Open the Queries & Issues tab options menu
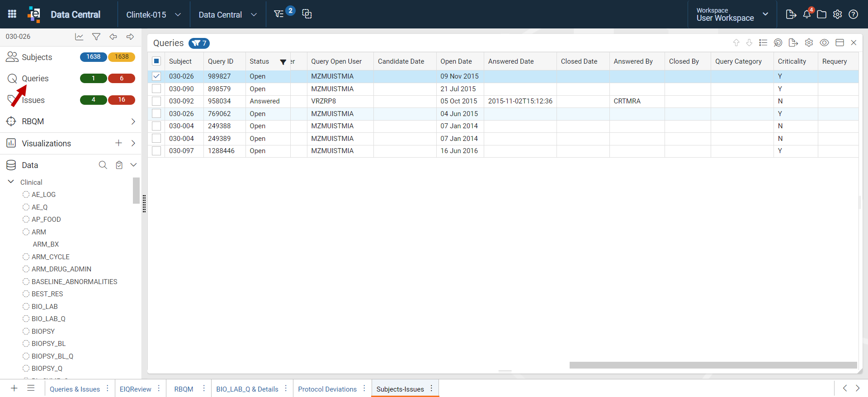Image resolution: width=868 pixels, height=397 pixels. tap(108, 388)
